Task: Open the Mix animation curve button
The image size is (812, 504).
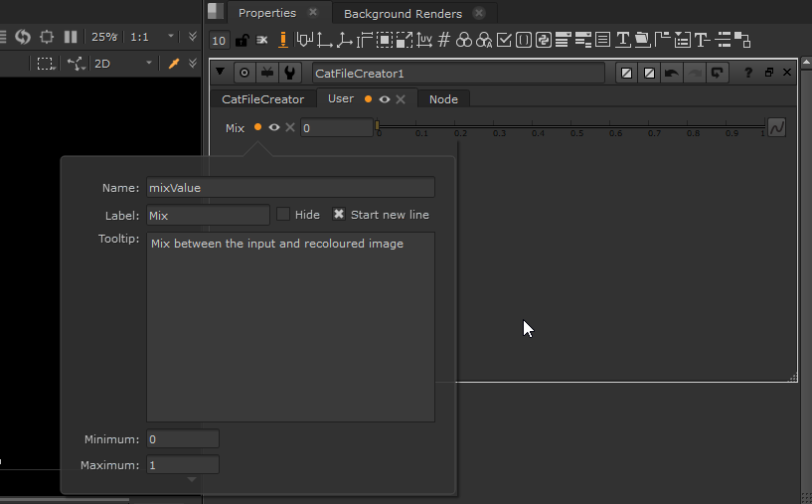Action: (x=776, y=127)
